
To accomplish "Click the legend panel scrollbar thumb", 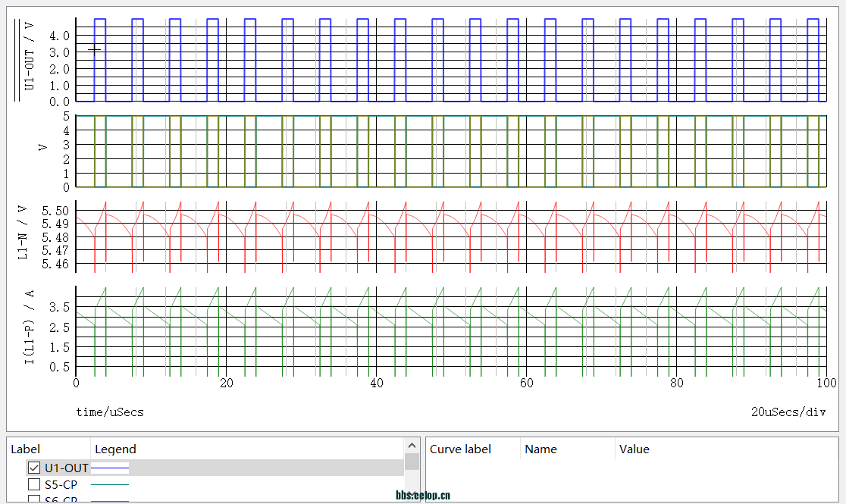I will click(x=412, y=462).
